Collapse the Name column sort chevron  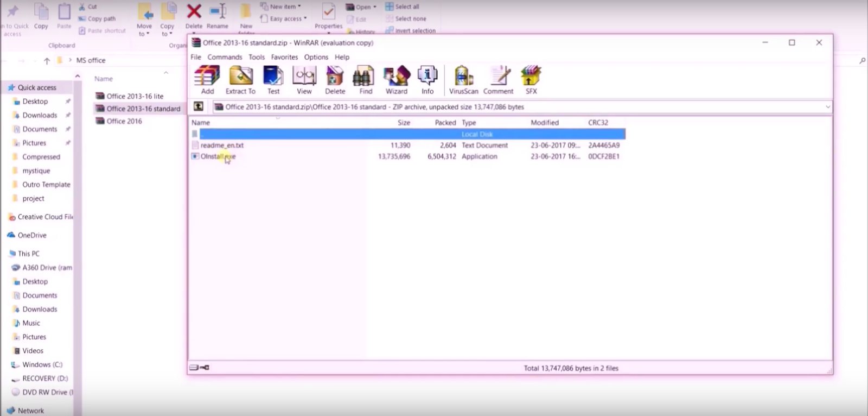coord(166,73)
